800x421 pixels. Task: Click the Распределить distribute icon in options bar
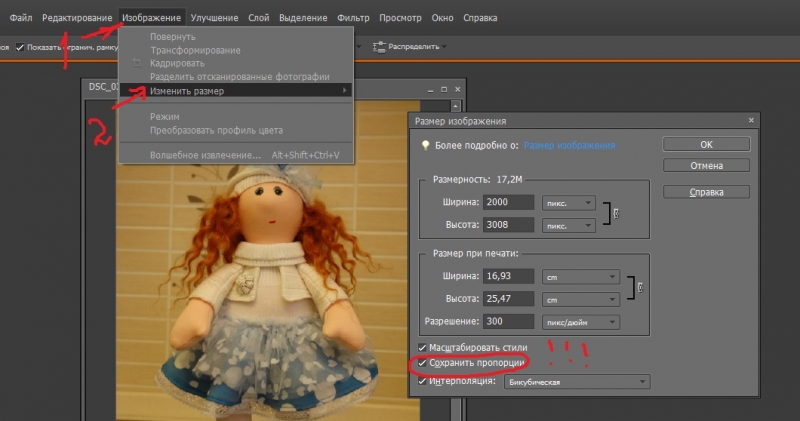(x=380, y=46)
